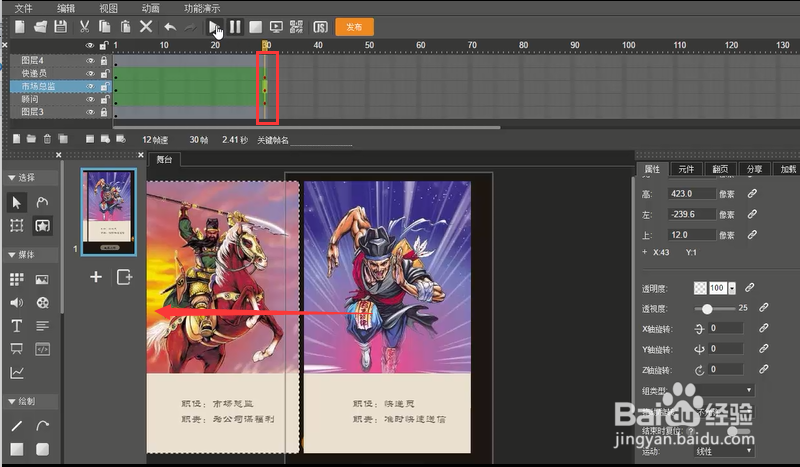The image size is (800, 467).
Task: Add a layer folder below the timeline
Action: [32, 139]
